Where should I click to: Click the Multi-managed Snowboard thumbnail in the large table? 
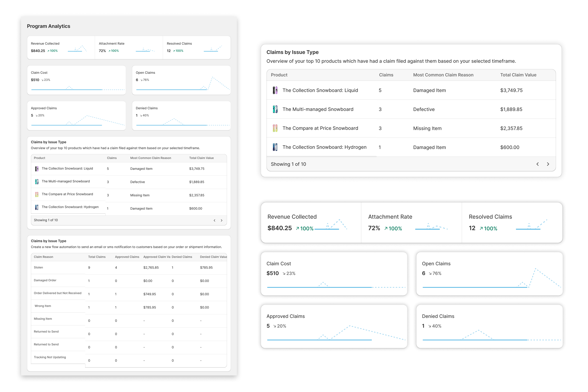point(275,109)
